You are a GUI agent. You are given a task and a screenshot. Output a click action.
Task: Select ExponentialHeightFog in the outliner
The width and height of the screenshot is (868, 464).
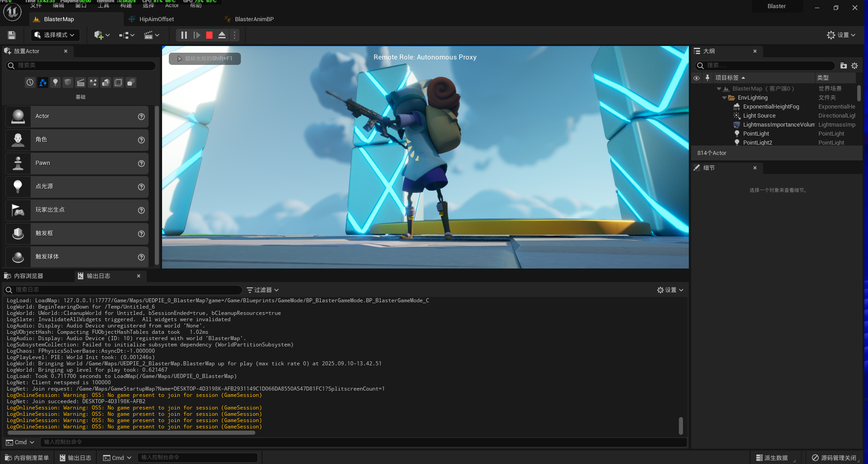[x=771, y=107]
